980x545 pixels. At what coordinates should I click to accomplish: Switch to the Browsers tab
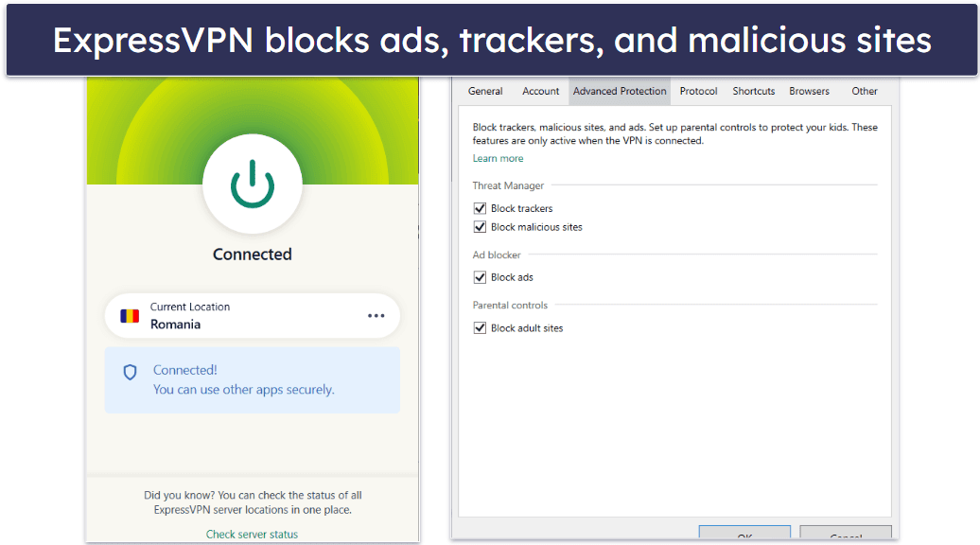810,91
